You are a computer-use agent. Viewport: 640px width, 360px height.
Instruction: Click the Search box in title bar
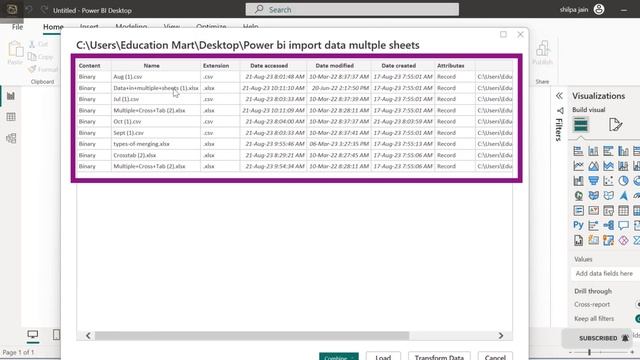[352, 9]
